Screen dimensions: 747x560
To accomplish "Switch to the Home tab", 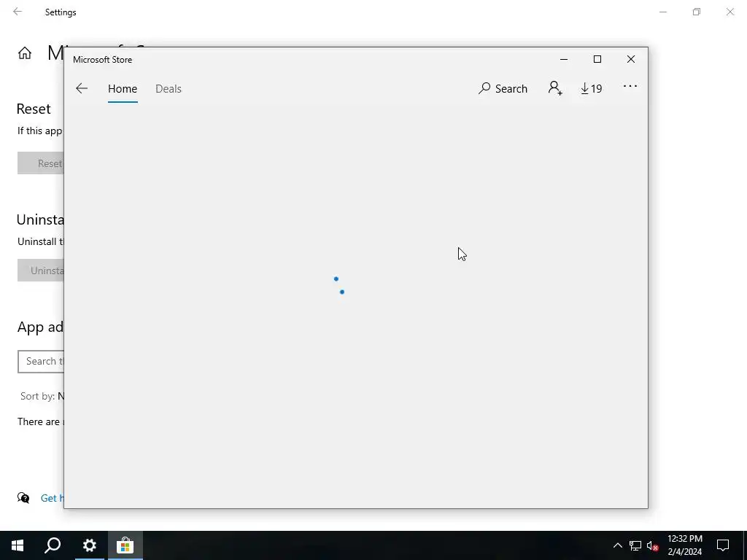I will pyautogui.click(x=123, y=89).
